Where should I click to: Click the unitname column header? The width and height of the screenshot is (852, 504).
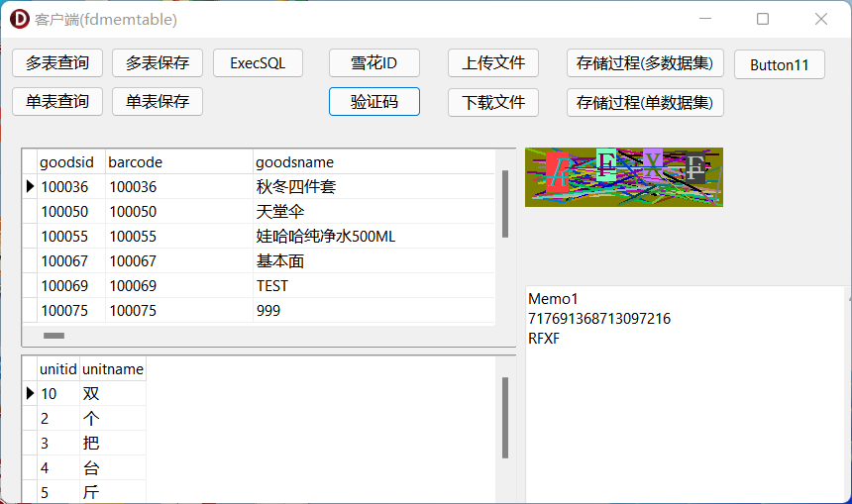pyautogui.click(x=113, y=368)
